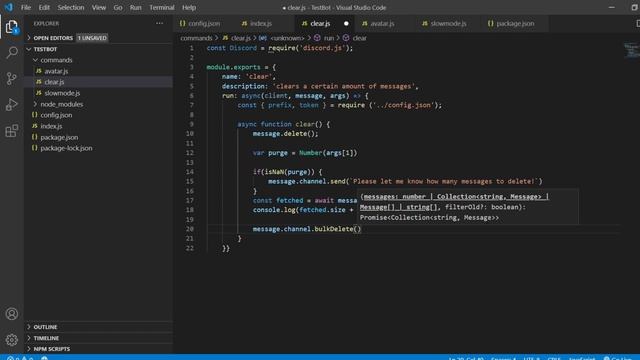
Task: Open the Run and Debug view
Action: (12, 104)
